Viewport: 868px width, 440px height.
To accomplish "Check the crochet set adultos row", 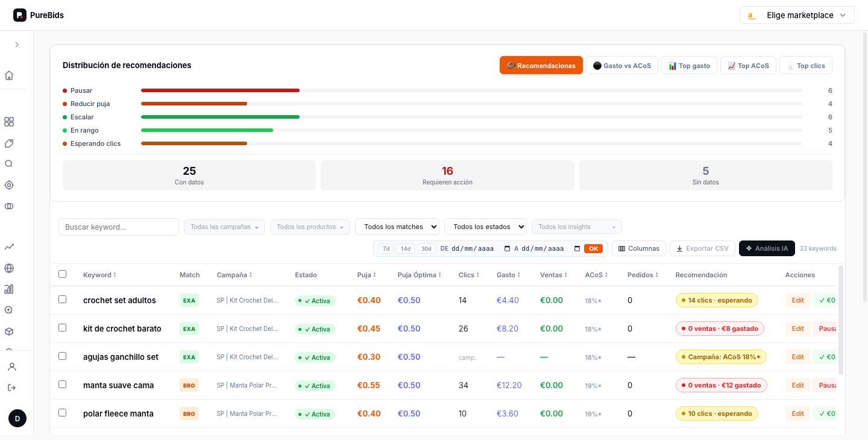I will [63, 300].
